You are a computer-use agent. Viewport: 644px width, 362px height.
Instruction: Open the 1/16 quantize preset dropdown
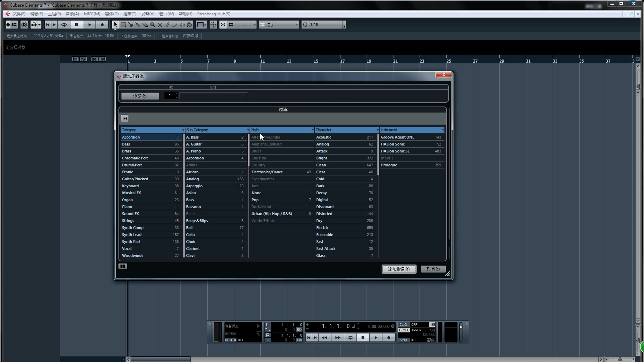327,25
